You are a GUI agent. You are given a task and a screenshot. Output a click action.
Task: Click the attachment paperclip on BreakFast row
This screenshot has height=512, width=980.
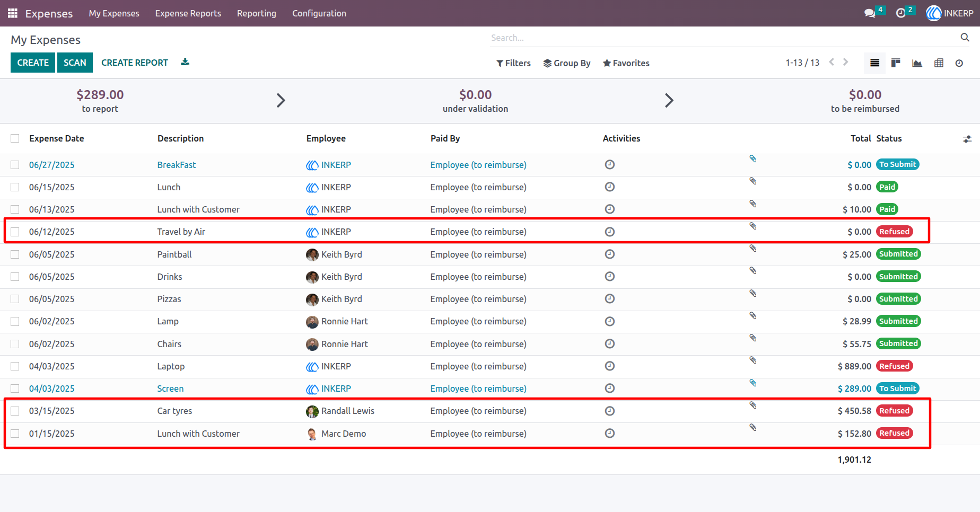click(752, 159)
